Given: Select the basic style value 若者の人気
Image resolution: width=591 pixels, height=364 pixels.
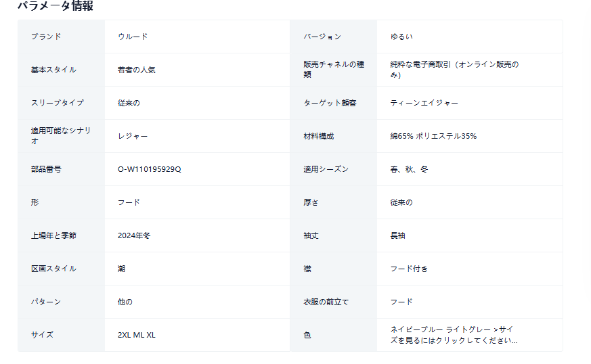Looking at the screenshot, I should tap(136, 70).
